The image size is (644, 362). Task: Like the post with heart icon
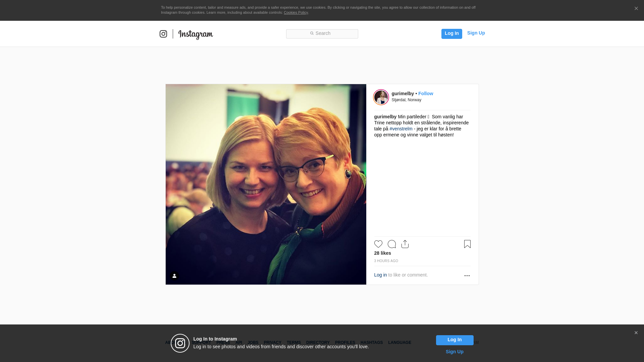(x=378, y=244)
